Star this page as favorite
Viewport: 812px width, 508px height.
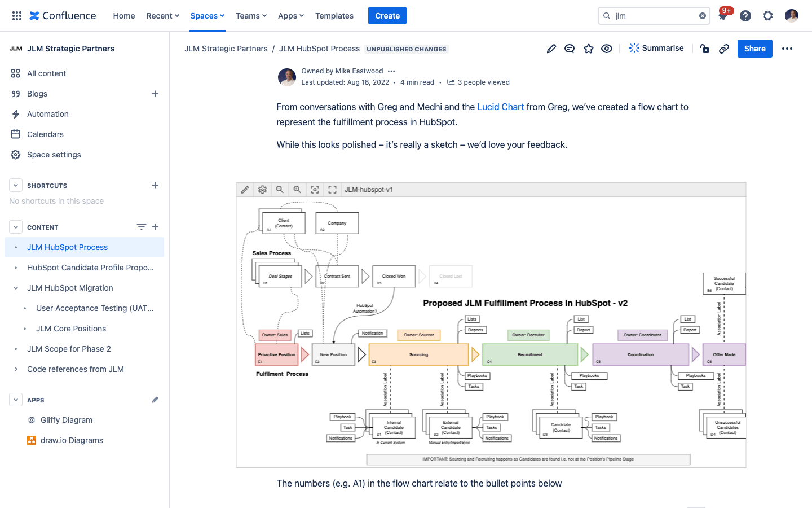(589, 49)
